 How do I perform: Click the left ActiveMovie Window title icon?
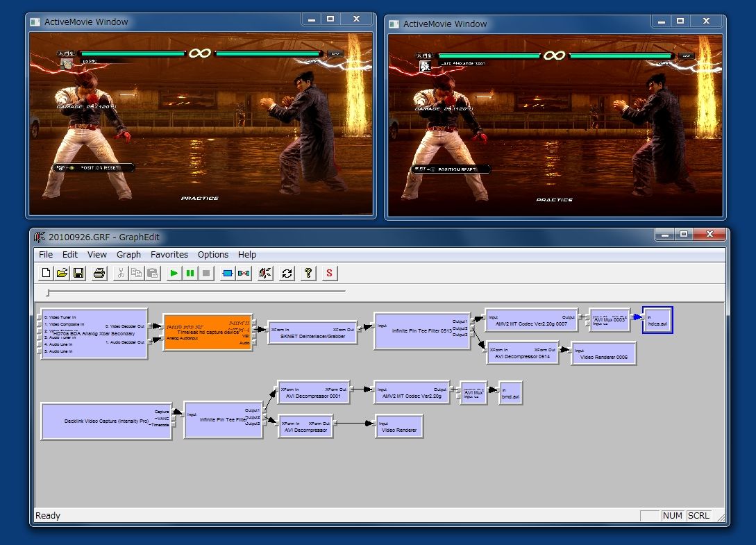point(35,22)
